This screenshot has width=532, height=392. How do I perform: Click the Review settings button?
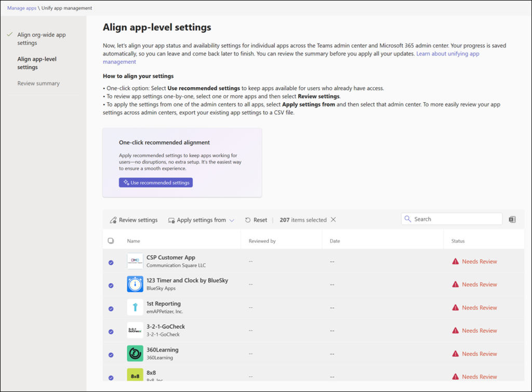pos(134,220)
